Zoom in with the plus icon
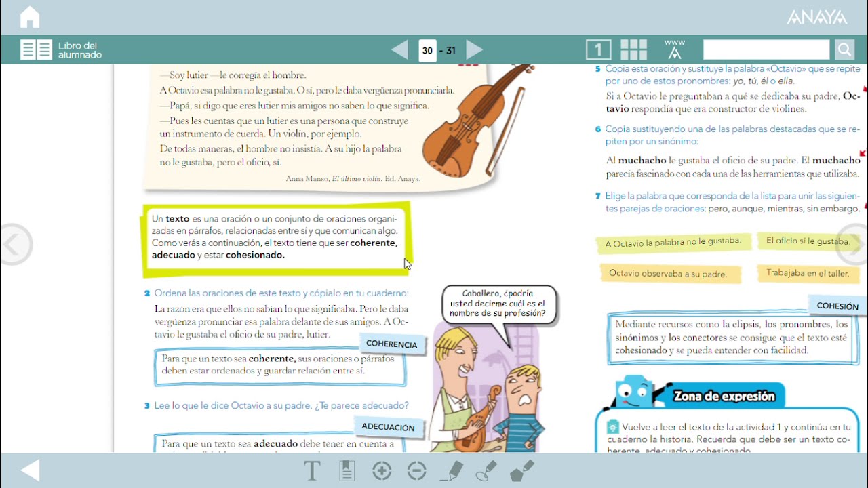Screen dimensions: 868x488 382,470
